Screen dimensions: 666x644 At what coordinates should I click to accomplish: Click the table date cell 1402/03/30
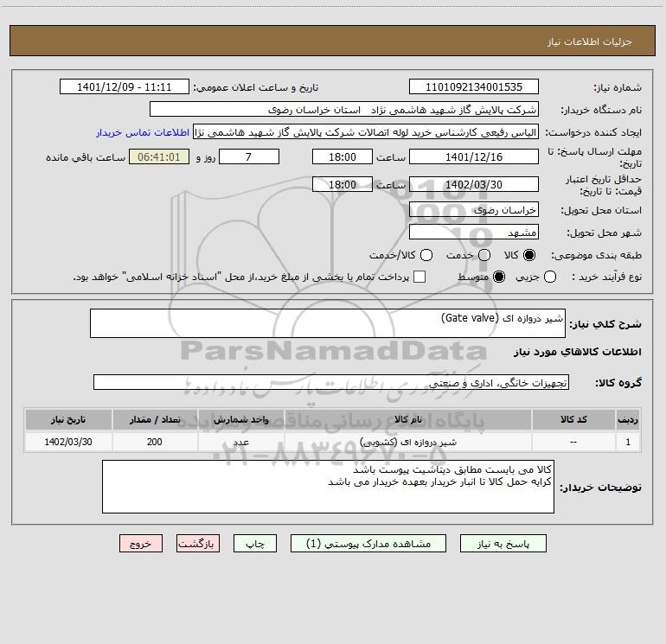[68, 442]
